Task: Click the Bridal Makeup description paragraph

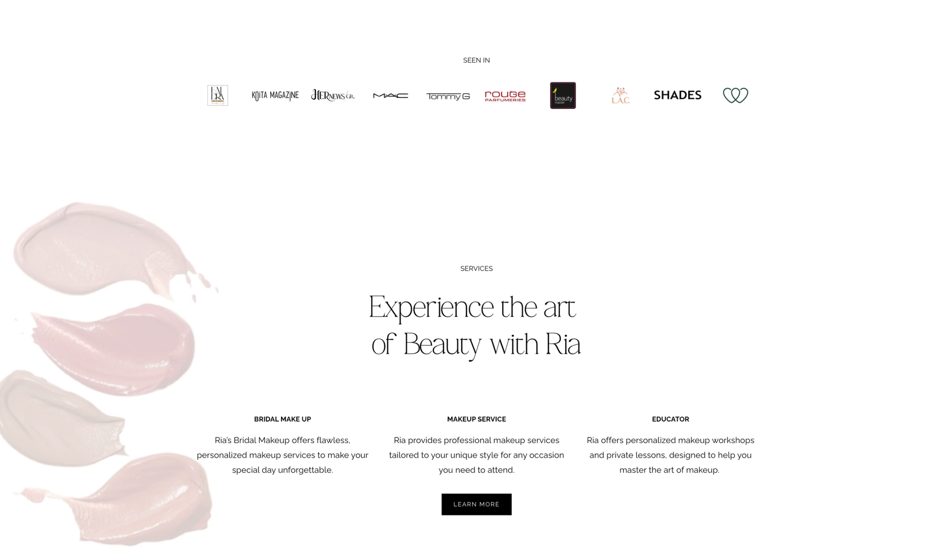Action: point(282,455)
